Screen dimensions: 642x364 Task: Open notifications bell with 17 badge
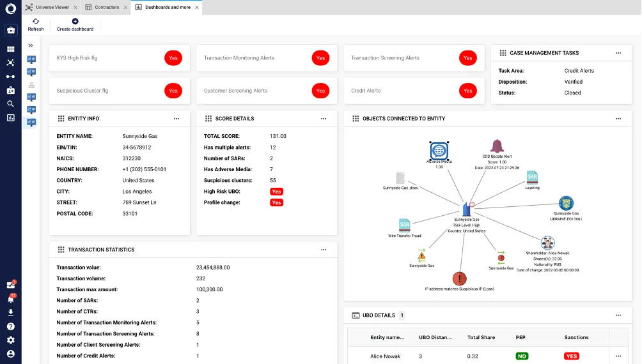coord(11,299)
